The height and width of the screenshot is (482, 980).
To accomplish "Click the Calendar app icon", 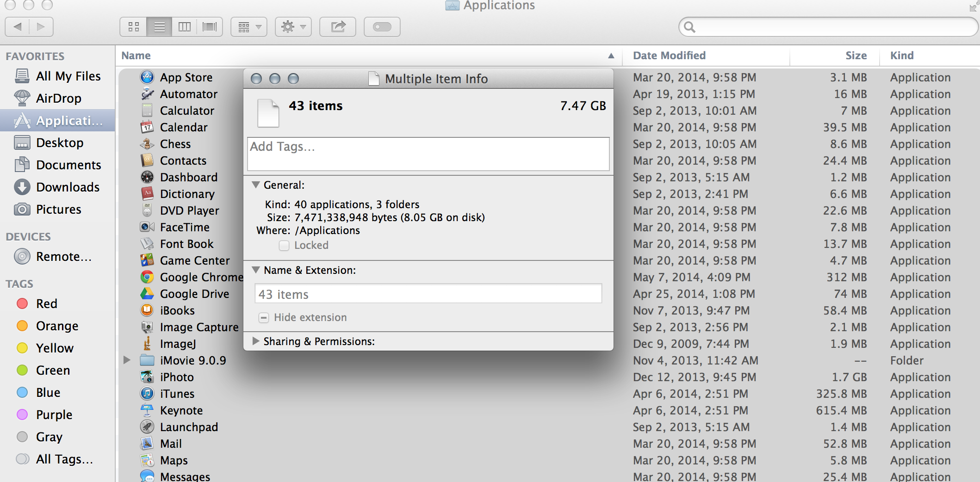I will tap(147, 127).
